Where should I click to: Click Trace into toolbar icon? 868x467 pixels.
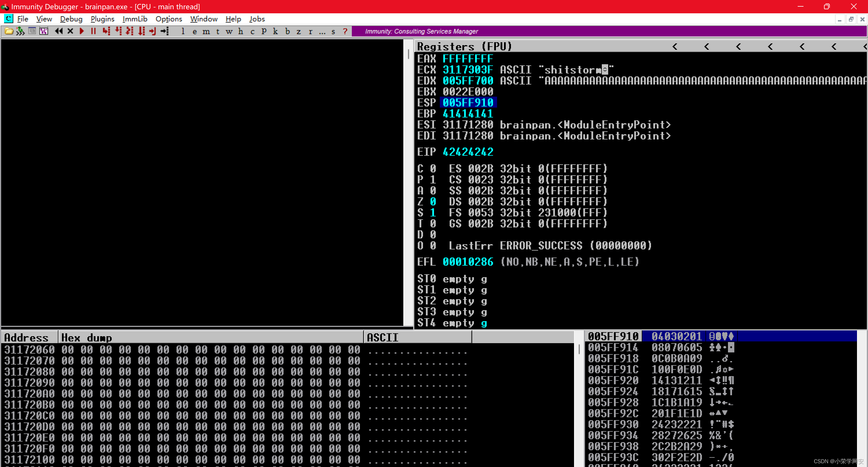pos(130,31)
